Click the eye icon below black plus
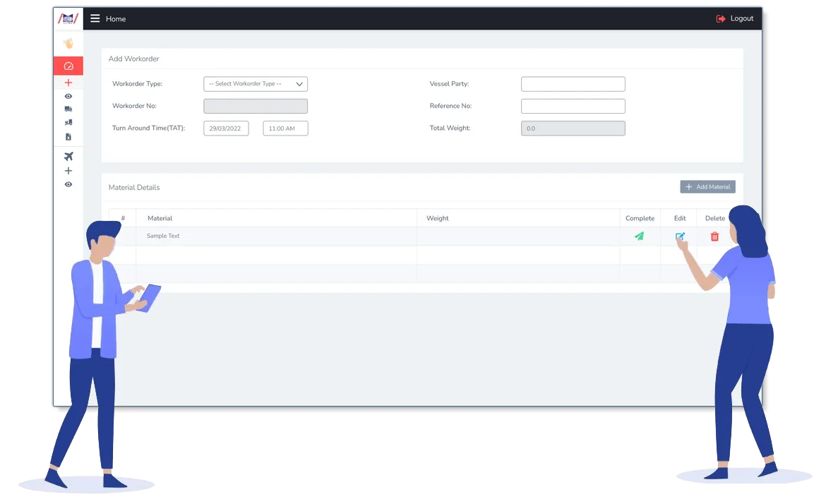 (x=68, y=184)
